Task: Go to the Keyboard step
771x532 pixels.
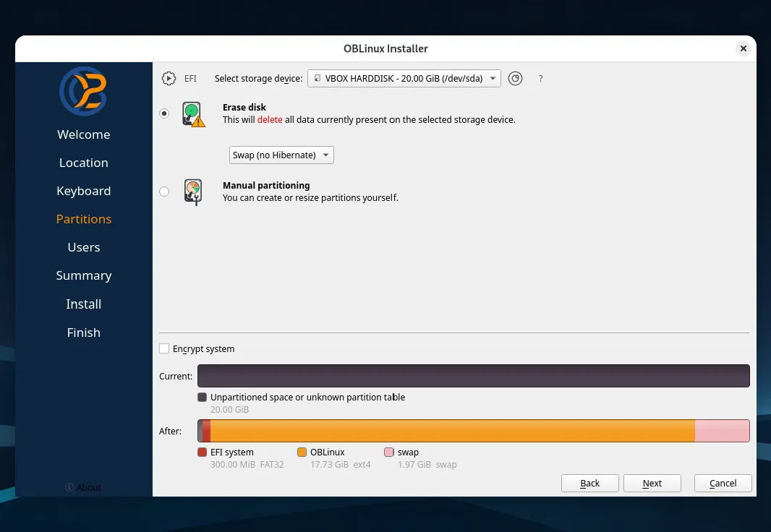Action: pyautogui.click(x=84, y=191)
